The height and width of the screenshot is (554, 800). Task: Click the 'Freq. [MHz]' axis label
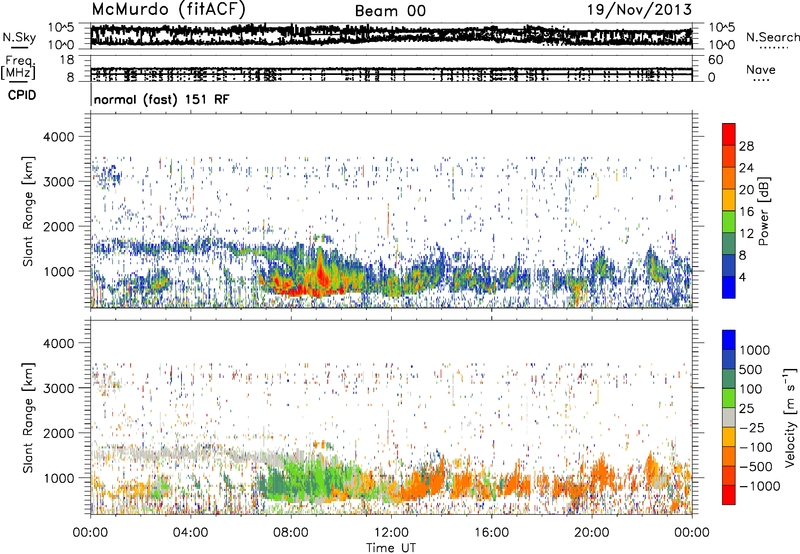[18, 67]
